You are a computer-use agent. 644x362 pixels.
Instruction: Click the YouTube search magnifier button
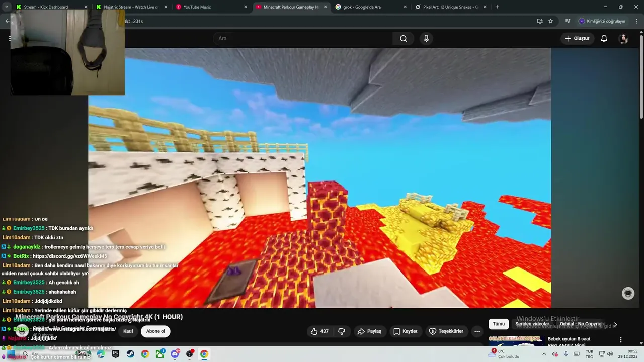[404, 39]
